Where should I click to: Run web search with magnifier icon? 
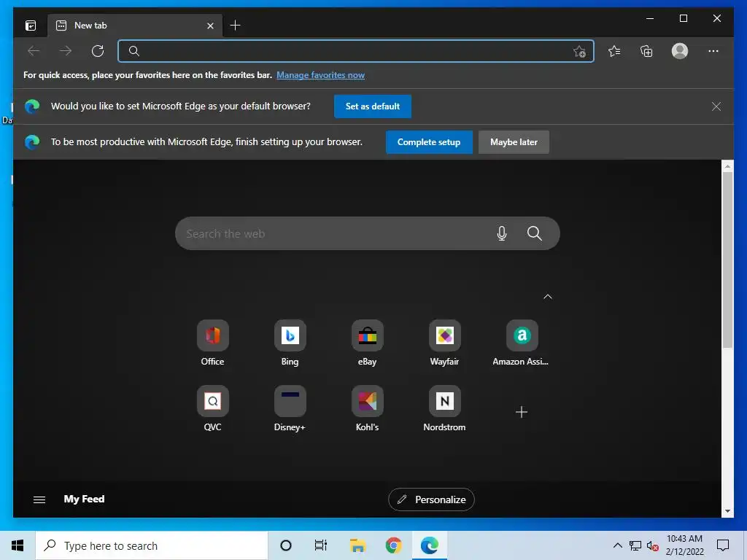click(x=534, y=233)
